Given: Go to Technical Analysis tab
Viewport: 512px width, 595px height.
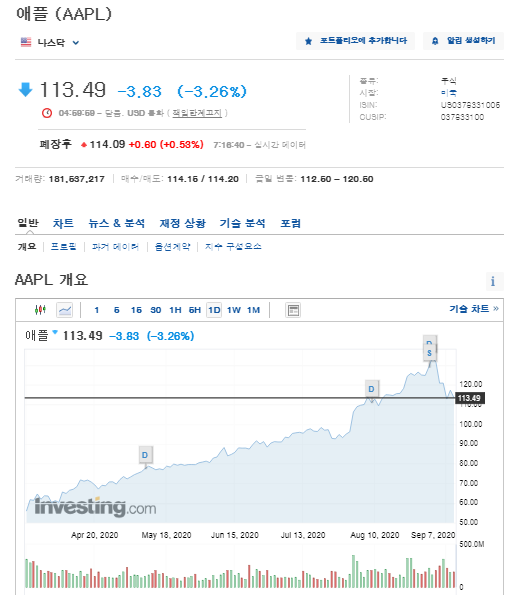Looking at the screenshot, I should [242, 223].
